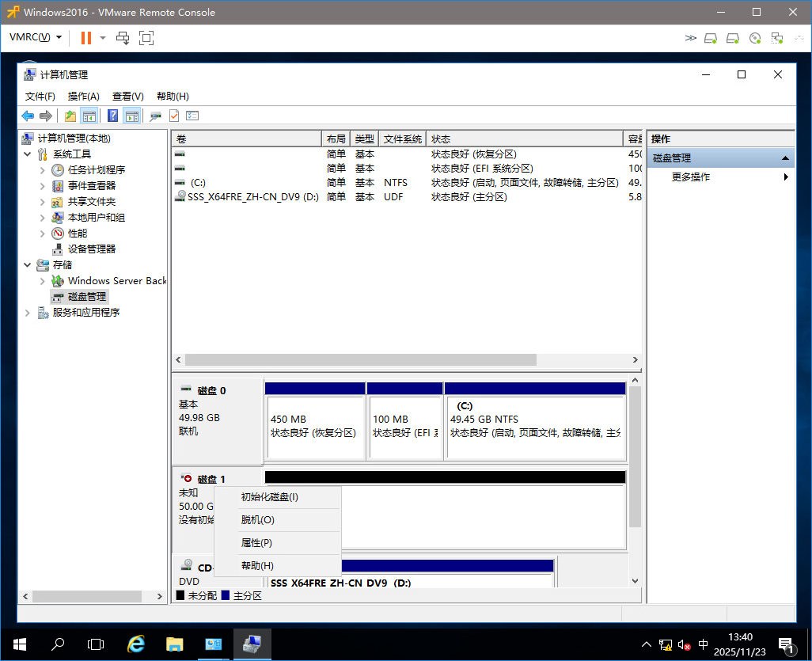Click the disk list settings toolbar icon
The height and width of the screenshot is (661, 812).
[x=192, y=116]
